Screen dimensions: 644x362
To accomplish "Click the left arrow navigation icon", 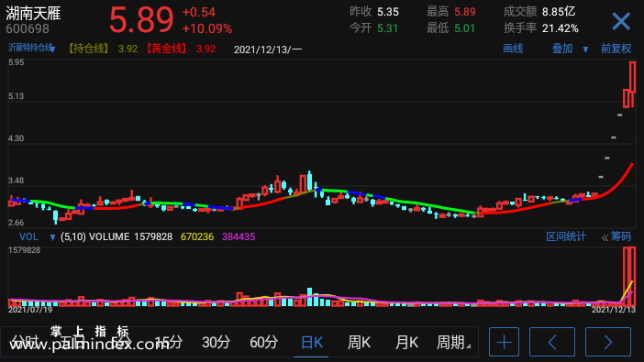I will tap(552, 342).
